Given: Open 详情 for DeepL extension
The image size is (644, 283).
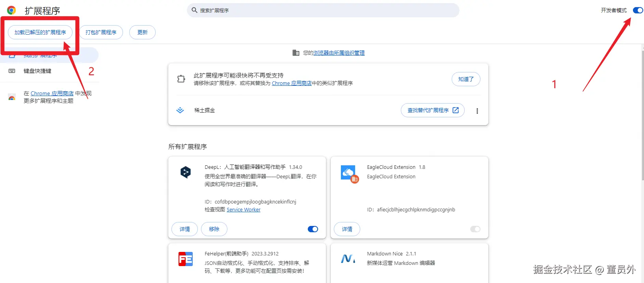Looking at the screenshot, I should click(x=185, y=229).
